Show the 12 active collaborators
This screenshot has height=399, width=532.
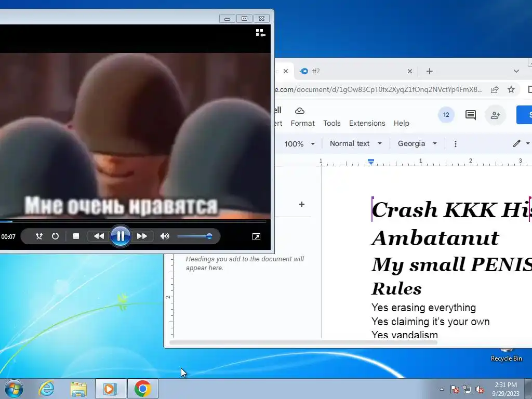click(x=446, y=115)
